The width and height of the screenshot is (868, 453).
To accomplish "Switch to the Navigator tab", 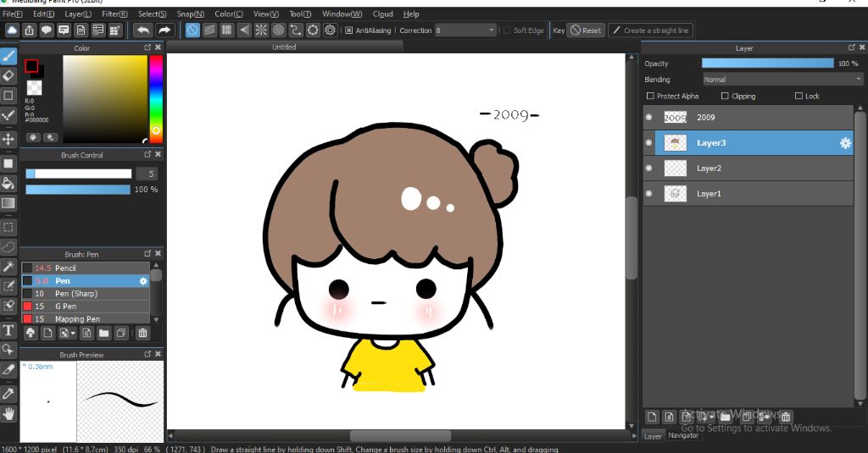I will [683, 435].
